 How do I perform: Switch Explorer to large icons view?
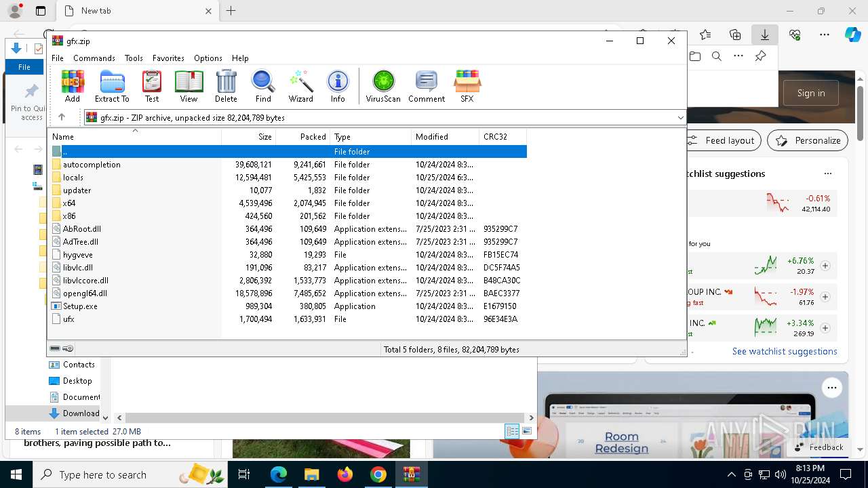(527, 431)
